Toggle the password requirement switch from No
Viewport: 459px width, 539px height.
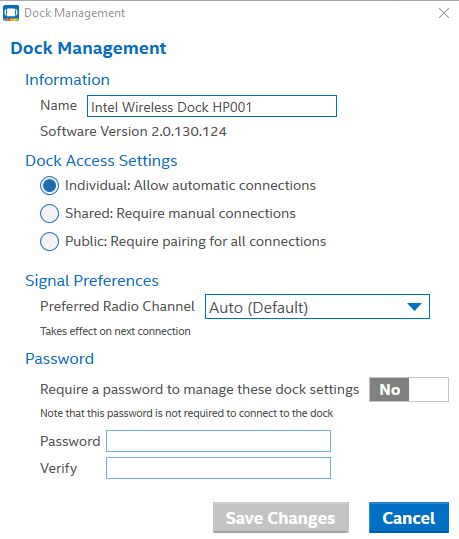(x=409, y=389)
